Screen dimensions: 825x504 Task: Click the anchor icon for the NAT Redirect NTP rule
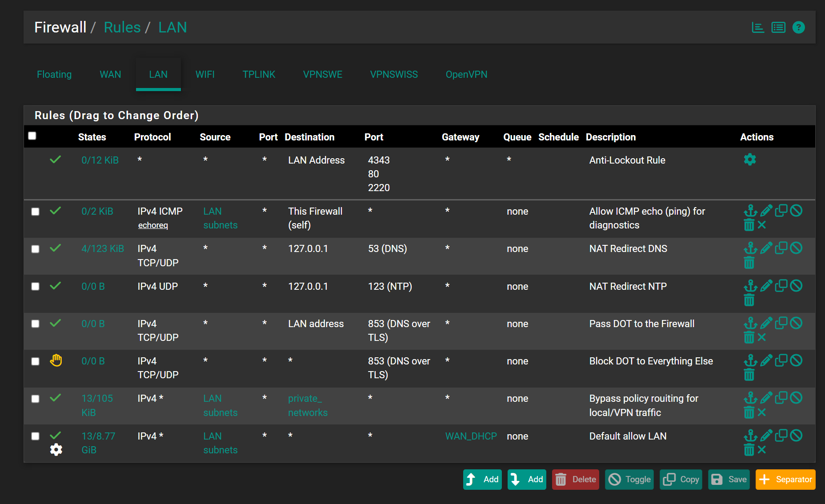(750, 286)
